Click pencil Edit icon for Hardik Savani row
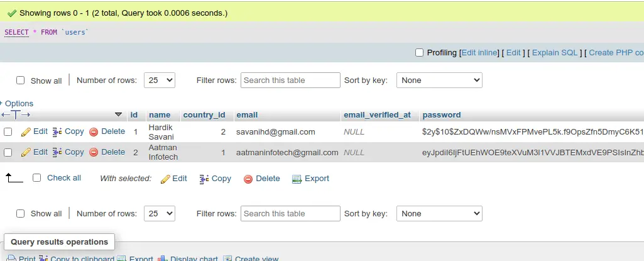644x261 pixels. (x=26, y=132)
